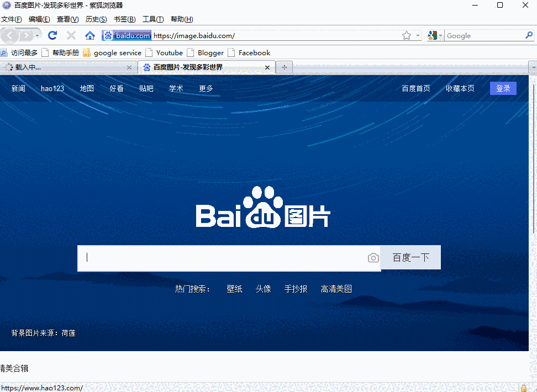Open the 壁纸 hot search link
This screenshot has height=392, width=537.
(x=234, y=288)
